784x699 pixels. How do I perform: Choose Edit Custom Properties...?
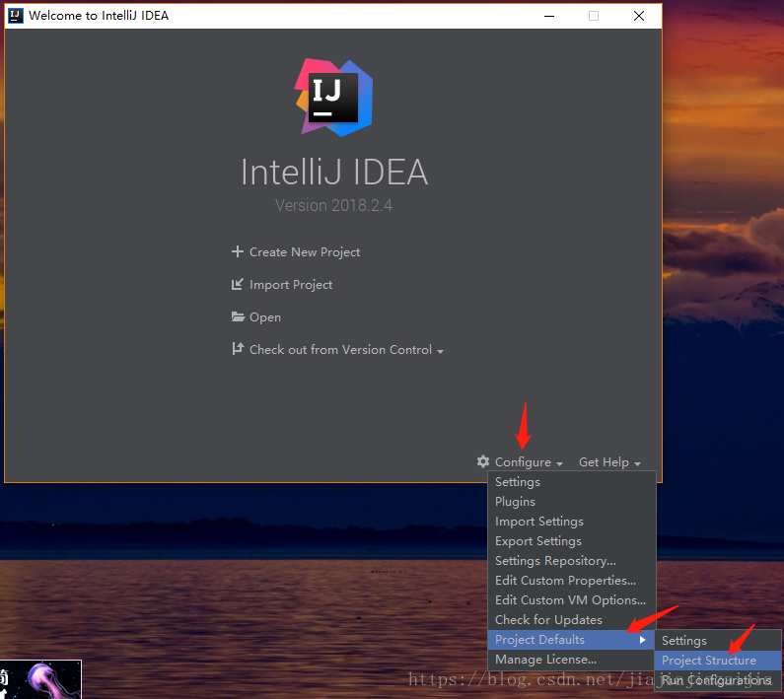(572, 581)
